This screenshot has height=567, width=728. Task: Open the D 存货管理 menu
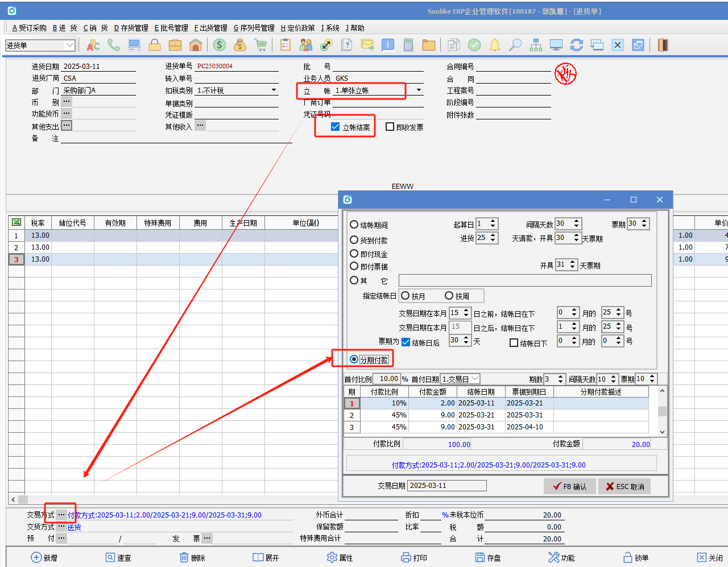point(131,28)
